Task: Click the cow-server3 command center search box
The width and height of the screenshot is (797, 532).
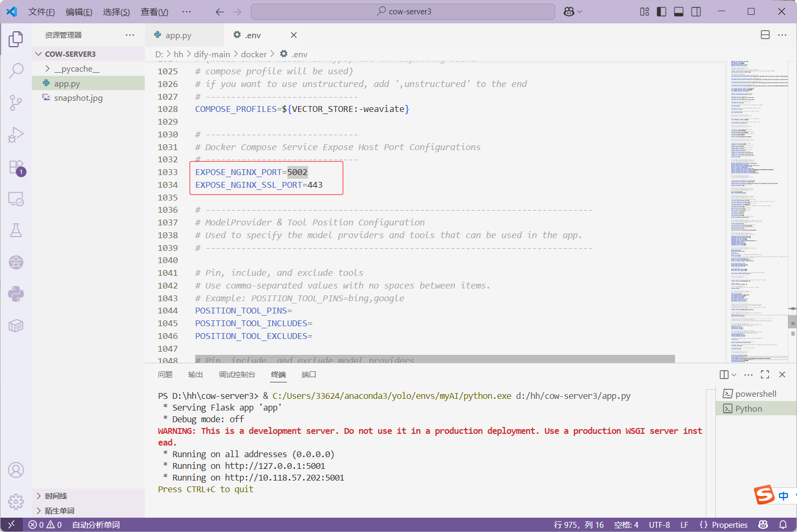Action: [x=403, y=12]
